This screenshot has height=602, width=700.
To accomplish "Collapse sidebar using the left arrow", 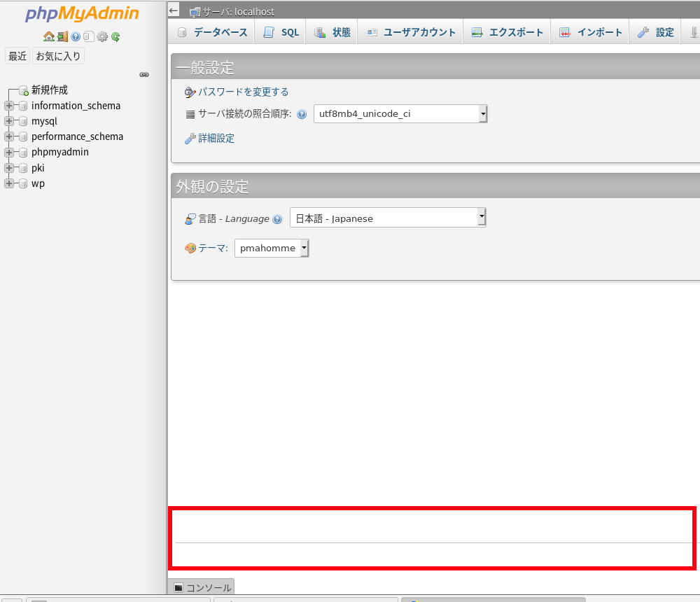I will pos(174,10).
